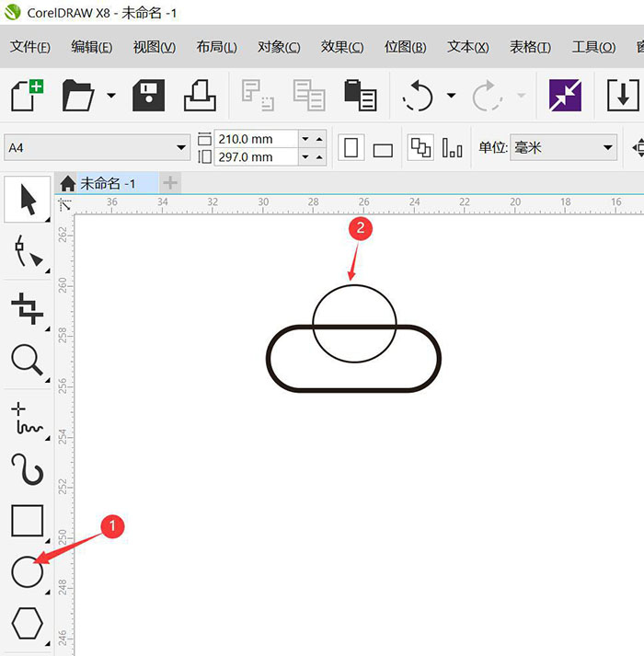Click the page width 210.0 mm field
The image size is (644, 656).
coord(256,139)
